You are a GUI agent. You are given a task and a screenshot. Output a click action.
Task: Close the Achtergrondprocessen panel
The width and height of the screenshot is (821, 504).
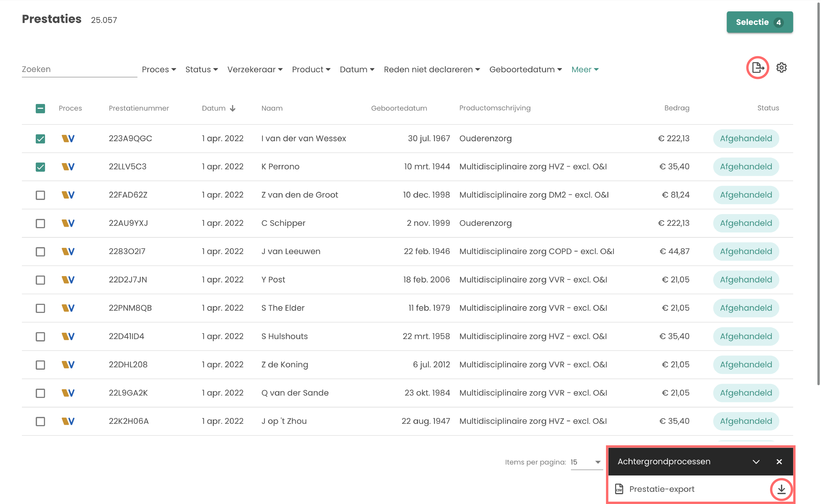779,462
